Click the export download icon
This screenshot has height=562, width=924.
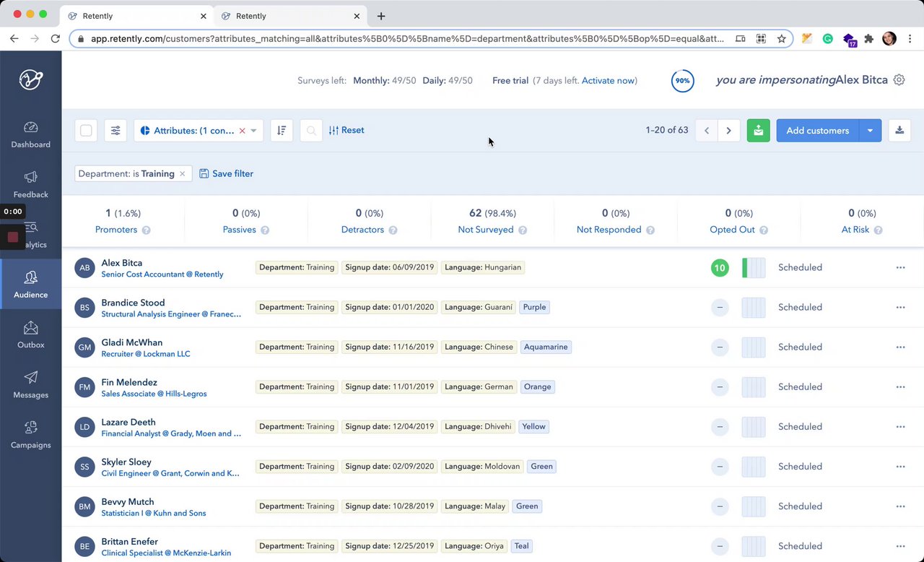(x=899, y=131)
